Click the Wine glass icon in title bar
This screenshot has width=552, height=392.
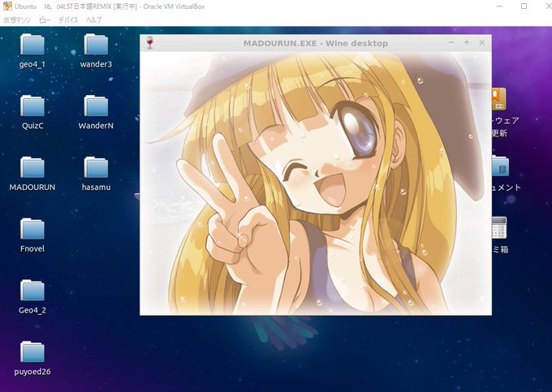pyautogui.click(x=149, y=43)
